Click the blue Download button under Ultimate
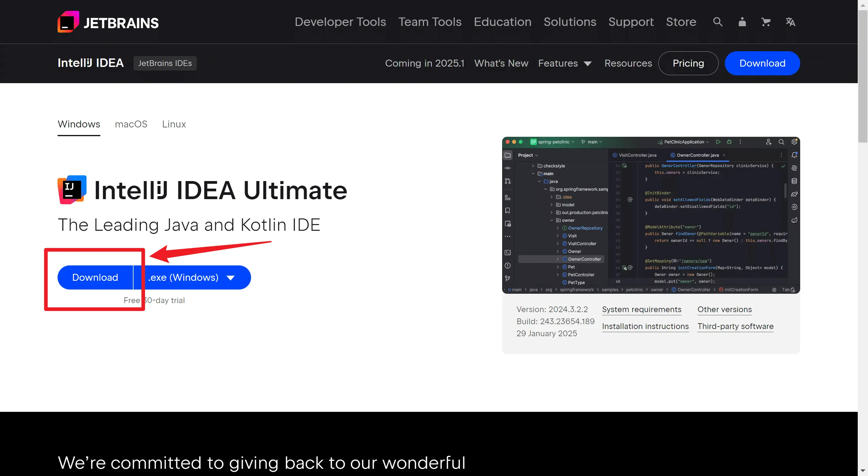Image resolution: width=868 pixels, height=476 pixels. (95, 277)
